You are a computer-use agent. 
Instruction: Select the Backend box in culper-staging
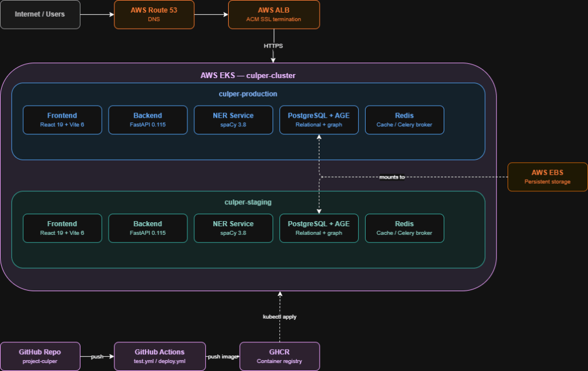pyautogui.click(x=148, y=228)
